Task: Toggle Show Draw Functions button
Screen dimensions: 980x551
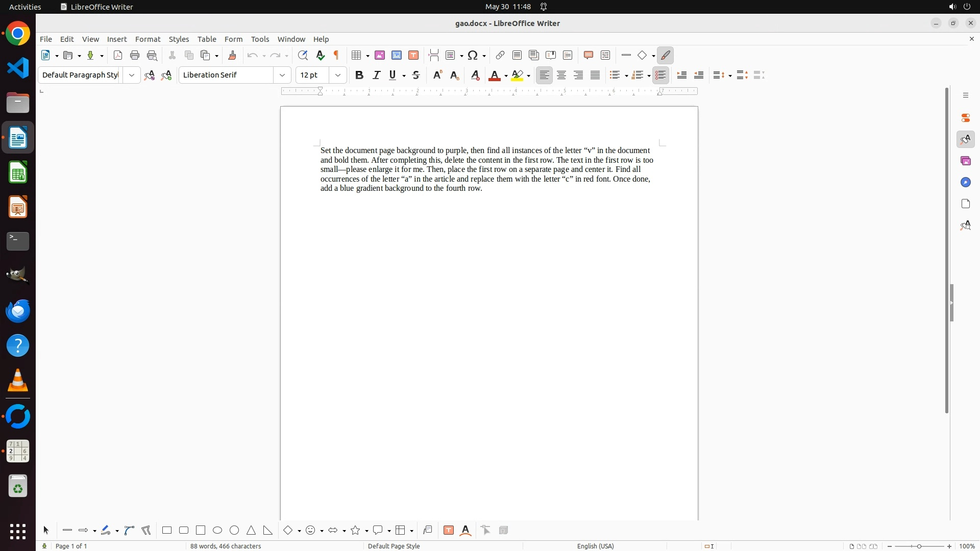Action: [x=666, y=55]
